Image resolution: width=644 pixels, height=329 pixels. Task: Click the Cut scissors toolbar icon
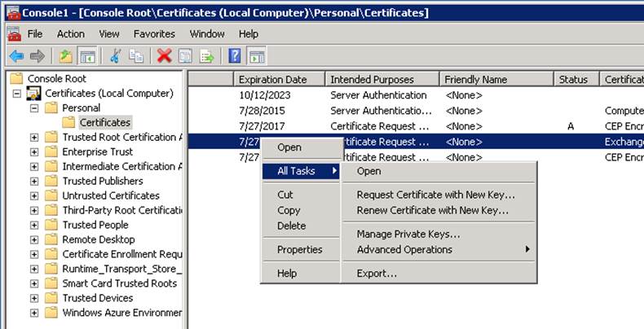coord(116,56)
